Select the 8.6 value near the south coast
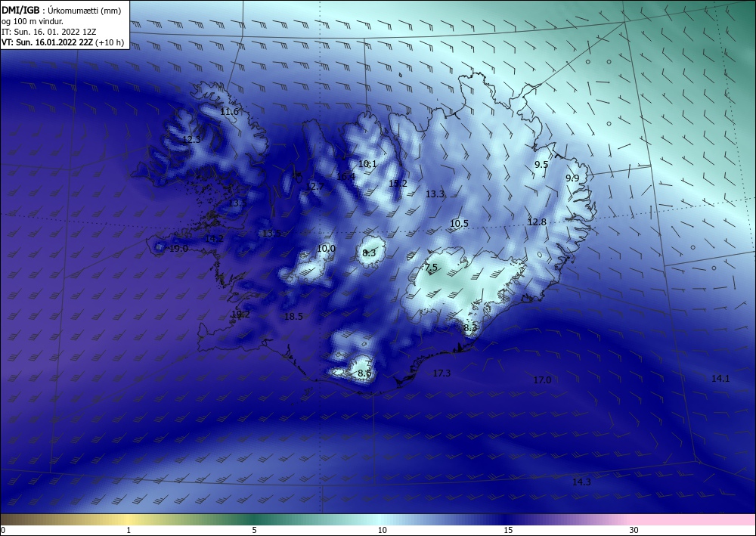Viewport: 756px width, 536px height. pos(364,373)
